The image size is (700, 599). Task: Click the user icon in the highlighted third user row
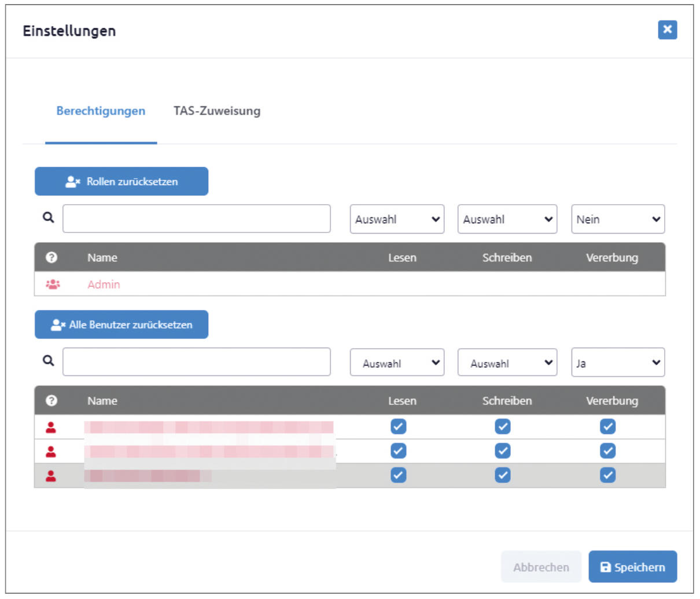(x=51, y=476)
